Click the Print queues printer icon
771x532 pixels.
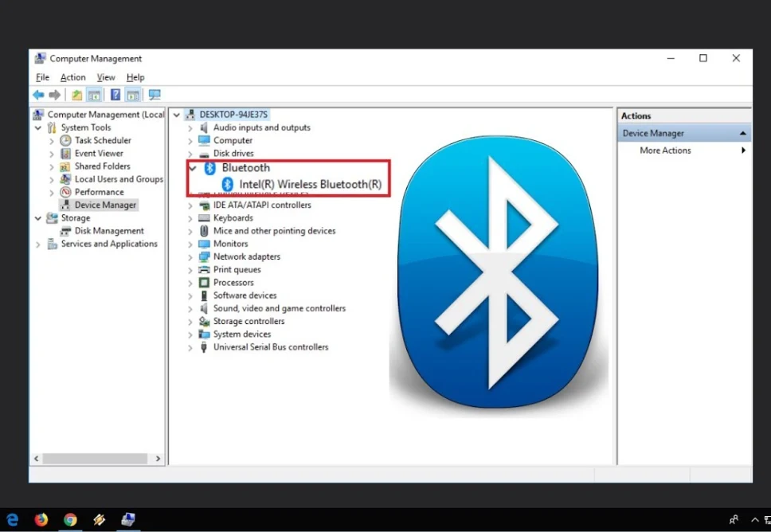(204, 269)
